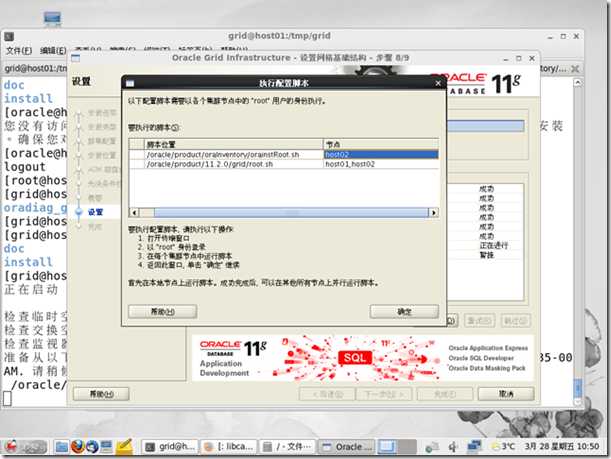Click the right arrow of the script table scrollbar
The image size is (611, 459).
click(433, 212)
